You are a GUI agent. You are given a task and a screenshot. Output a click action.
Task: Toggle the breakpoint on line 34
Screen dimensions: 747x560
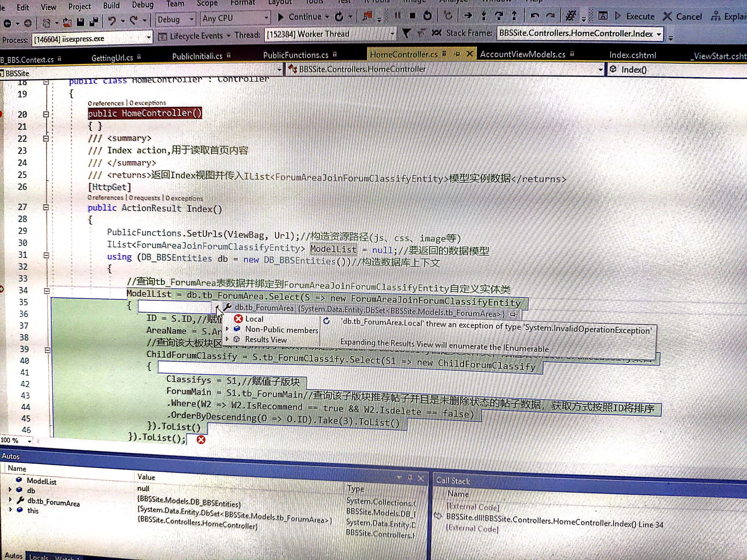point(1,289)
